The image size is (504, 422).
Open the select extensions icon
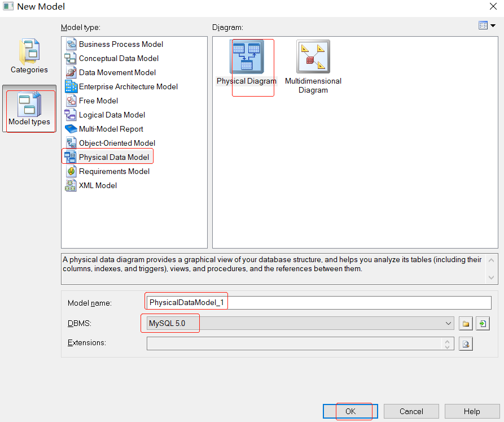pos(466,344)
